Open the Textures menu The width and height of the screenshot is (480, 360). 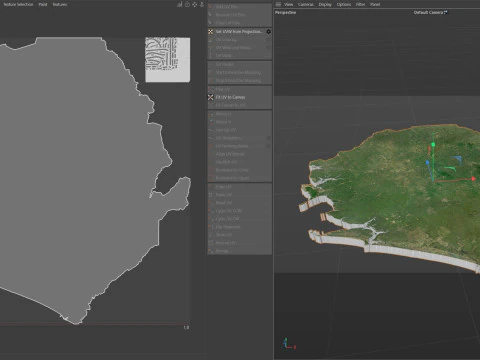pyautogui.click(x=60, y=4)
